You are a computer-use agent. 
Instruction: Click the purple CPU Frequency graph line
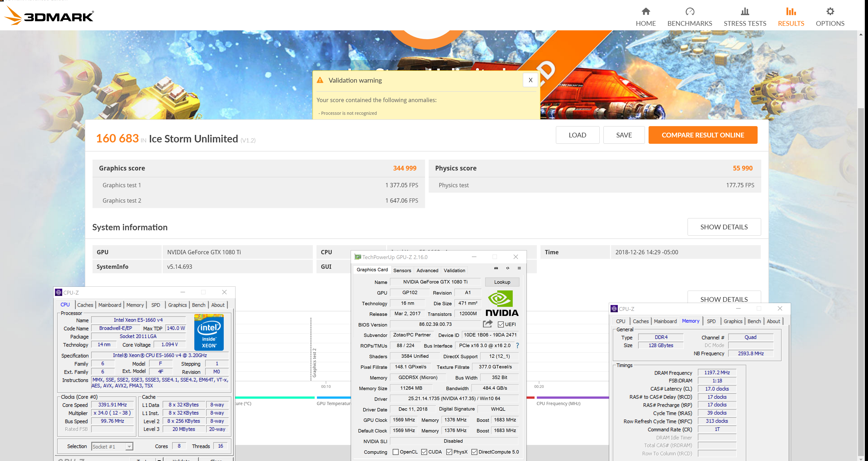pyautogui.click(x=573, y=398)
